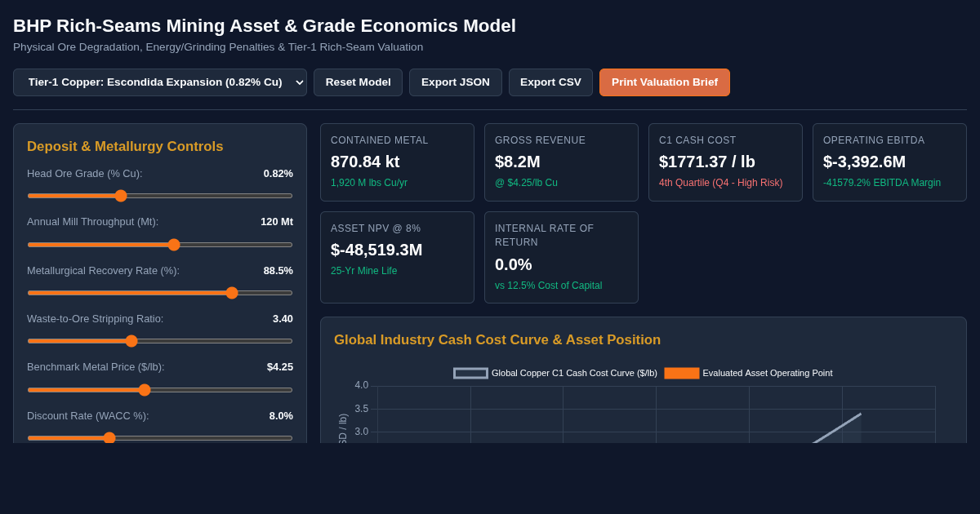Click the 8.0% discount rate value
The height and width of the screenshot is (514, 980).
[x=281, y=415]
